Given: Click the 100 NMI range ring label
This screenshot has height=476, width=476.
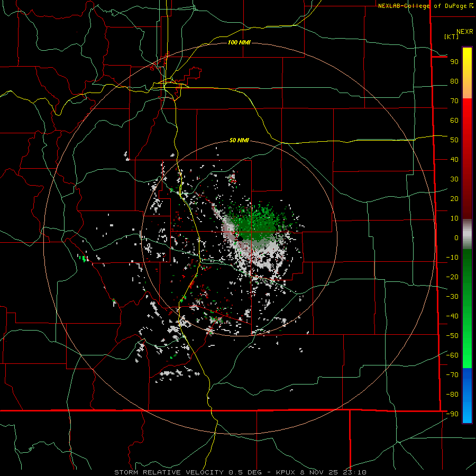Looking at the screenshot, I should (x=239, y=42).
